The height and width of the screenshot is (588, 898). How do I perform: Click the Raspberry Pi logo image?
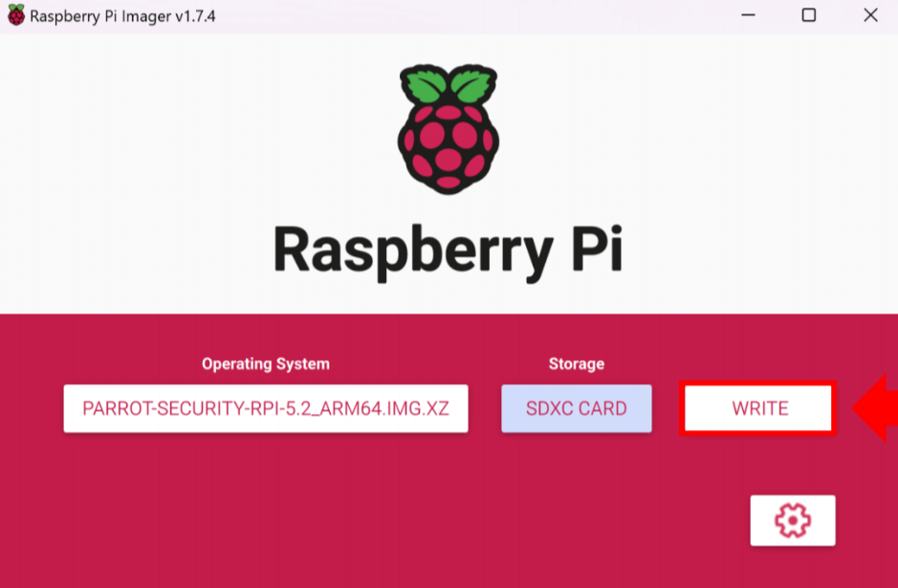(449, 129)
